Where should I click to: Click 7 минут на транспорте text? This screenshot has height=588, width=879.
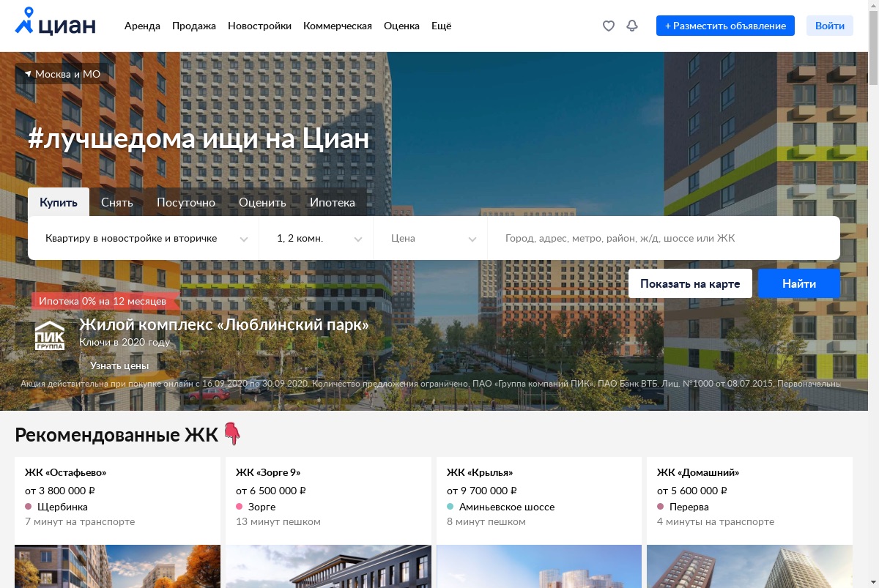click(80, 522)
